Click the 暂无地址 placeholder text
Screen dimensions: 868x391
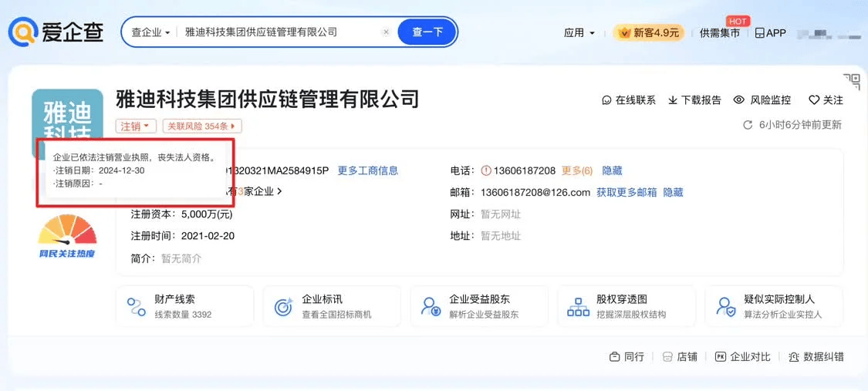tap(501, 236)
